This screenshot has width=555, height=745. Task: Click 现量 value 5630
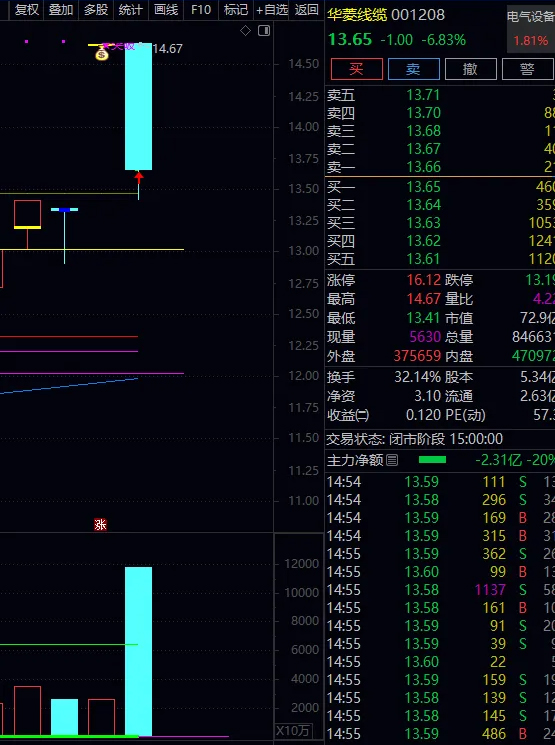pyautogui.click(x=425, y=337)
